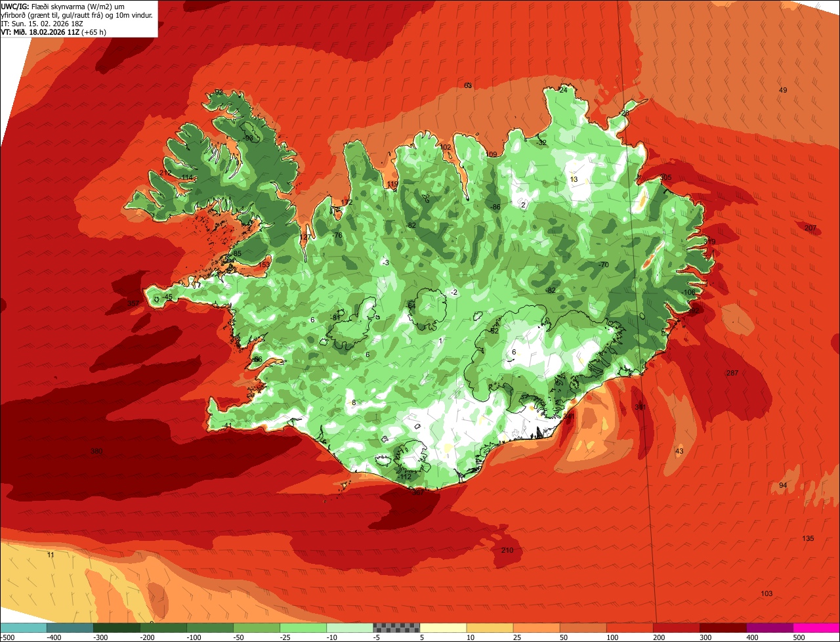Click the value 102 on the north coast
Image resolution: width=840 pixels, height=642 pixels.
[x=446, y=147]
